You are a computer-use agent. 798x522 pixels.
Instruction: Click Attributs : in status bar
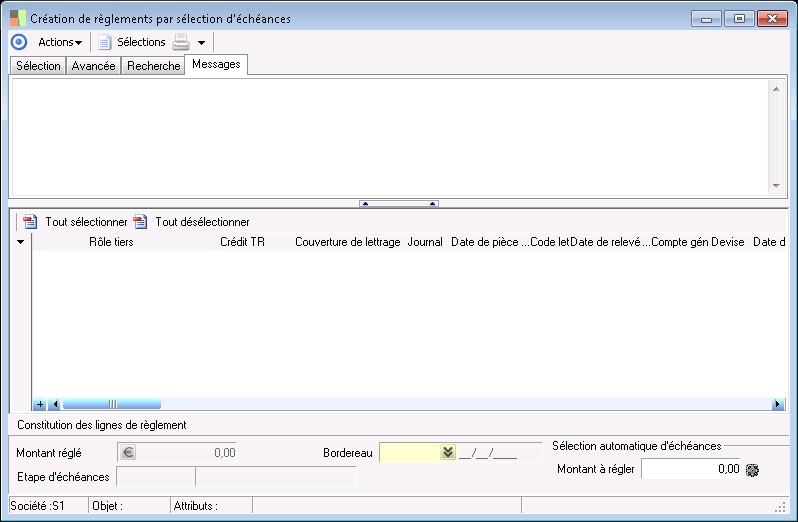tap(195, 506)
